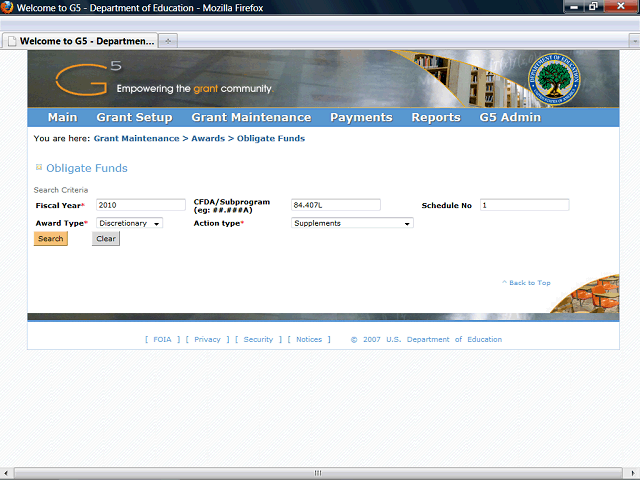640x480 pixels.
Task: Click the CFDA/Subprogram input field
Action: [336, 205]
